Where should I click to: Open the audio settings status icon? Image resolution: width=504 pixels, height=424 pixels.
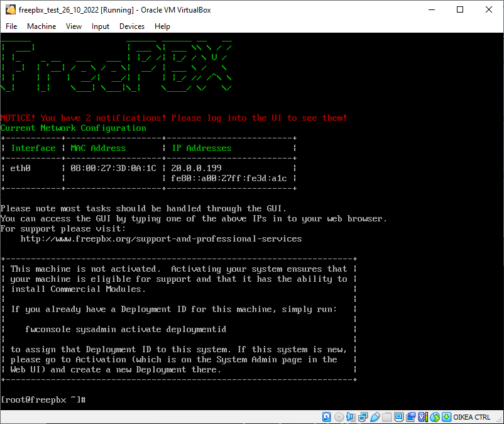pyautogui.click(x=351, y=417)
